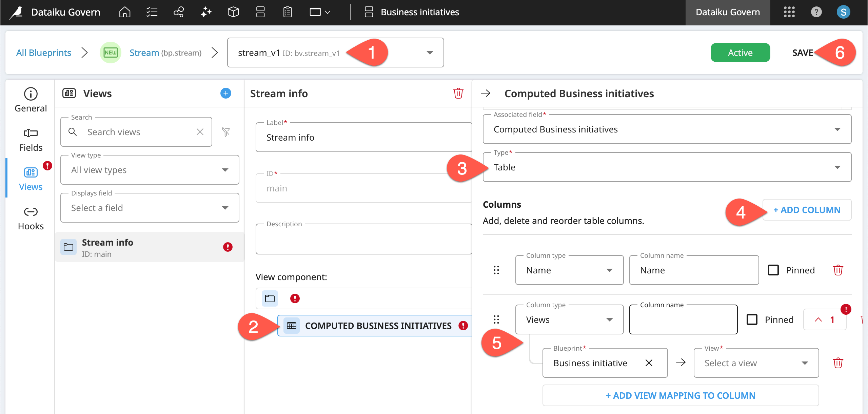
Task: Open the apps grid icon near profile avatar
Action: coord(789,12)
